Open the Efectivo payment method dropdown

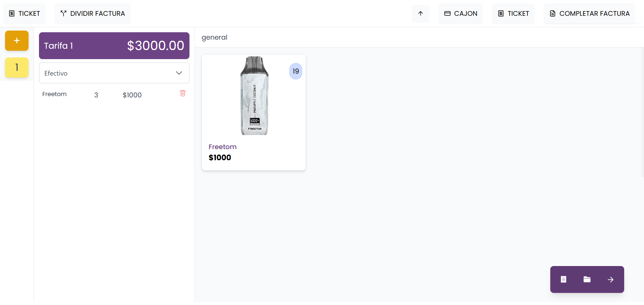coord(114,73)
